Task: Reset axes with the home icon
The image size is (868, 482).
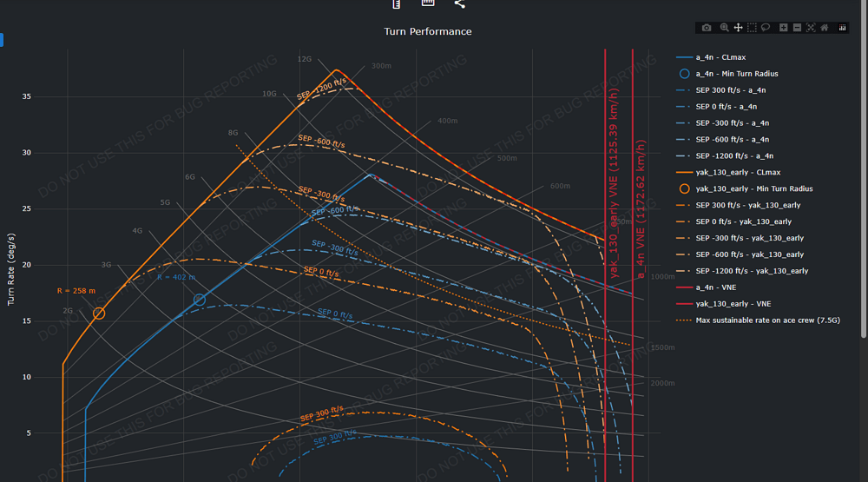Action: 825,28
